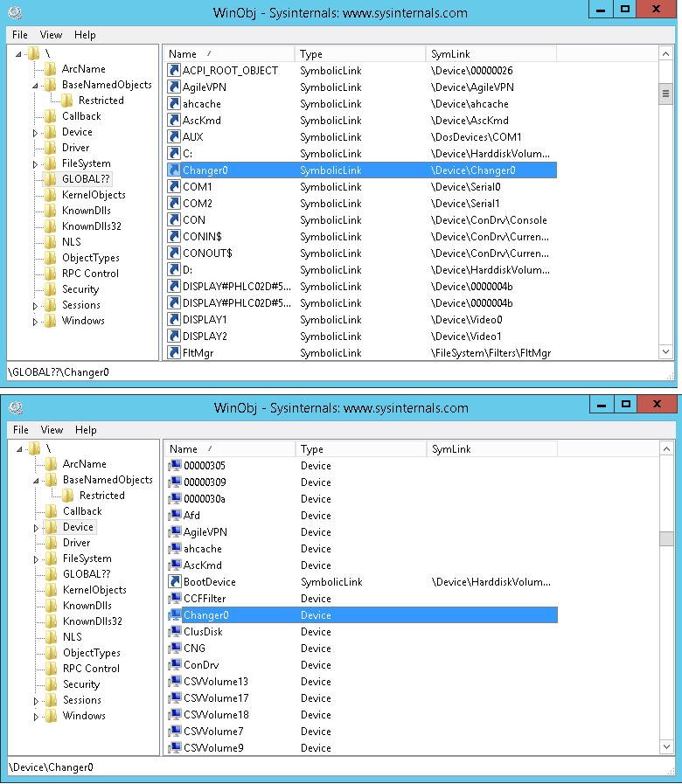Sort by Name column in top window
The image size is (682, 784).
click(229, 53)
